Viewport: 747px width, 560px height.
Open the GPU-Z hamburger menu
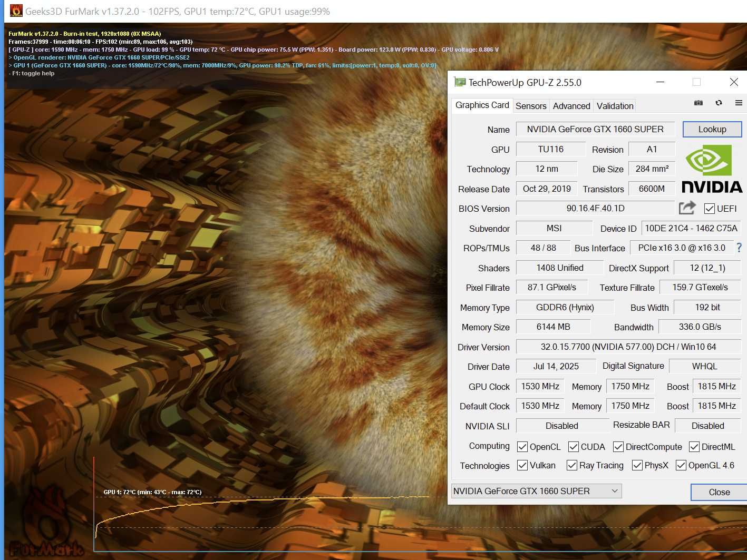click(x=739, y=103)
